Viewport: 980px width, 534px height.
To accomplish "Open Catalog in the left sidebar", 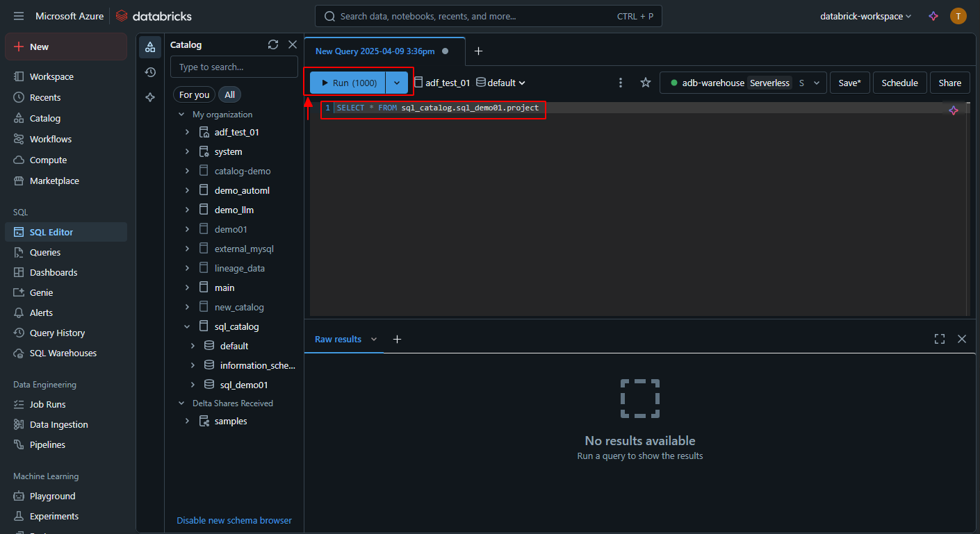I will pyautogui.click(x=66, y=118).
